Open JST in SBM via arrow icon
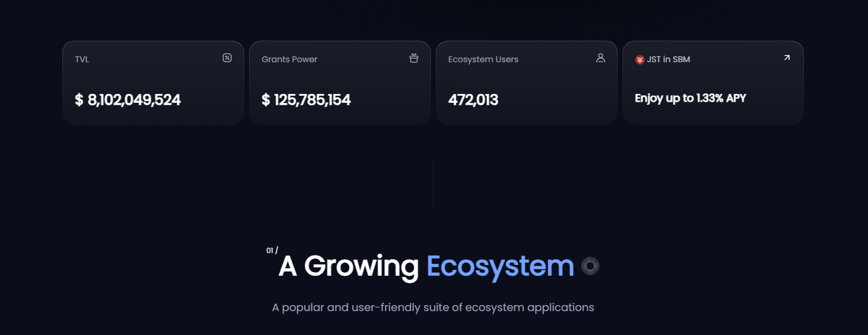The width and height of the screenshot is (868, 335). click(x=787, y=58)
